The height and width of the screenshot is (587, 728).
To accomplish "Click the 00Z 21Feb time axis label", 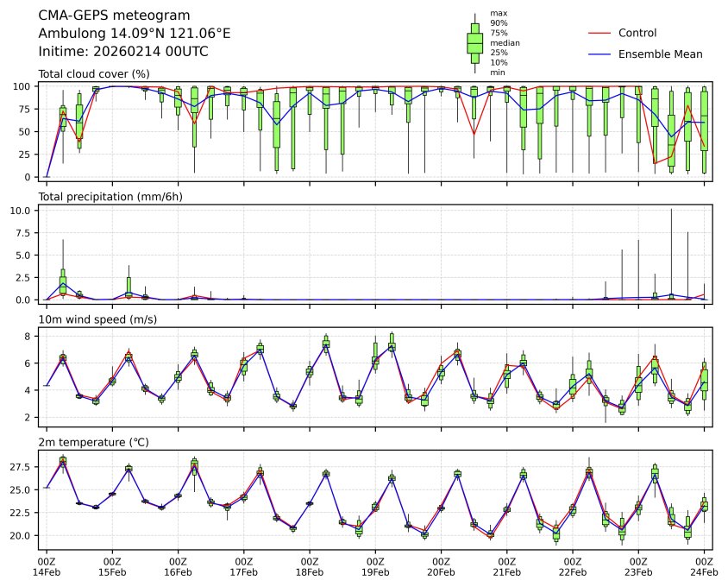I will tap(506, 566).
